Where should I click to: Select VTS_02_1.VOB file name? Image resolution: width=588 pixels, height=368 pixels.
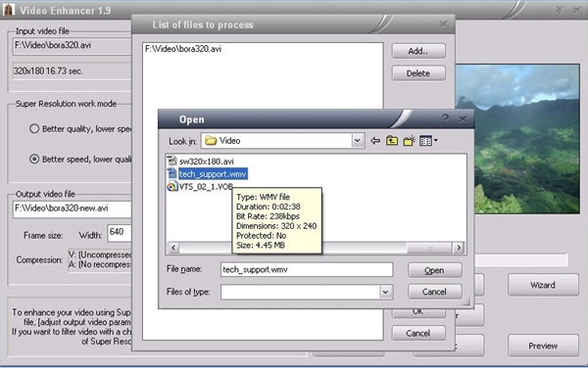[206, 186]
